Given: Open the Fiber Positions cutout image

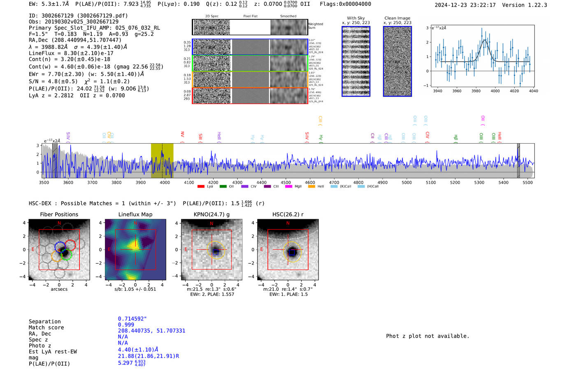Looking at the screenshot, I should [x=59, y=250].
